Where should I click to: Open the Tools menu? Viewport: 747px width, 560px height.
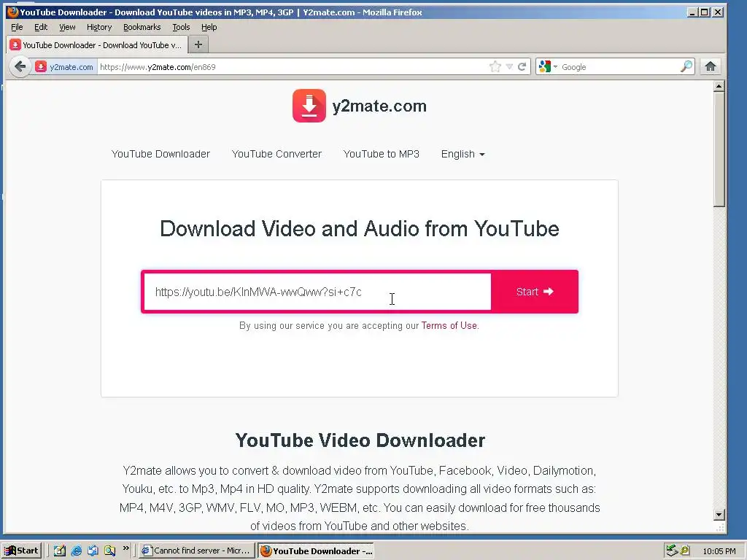(181, 27)
